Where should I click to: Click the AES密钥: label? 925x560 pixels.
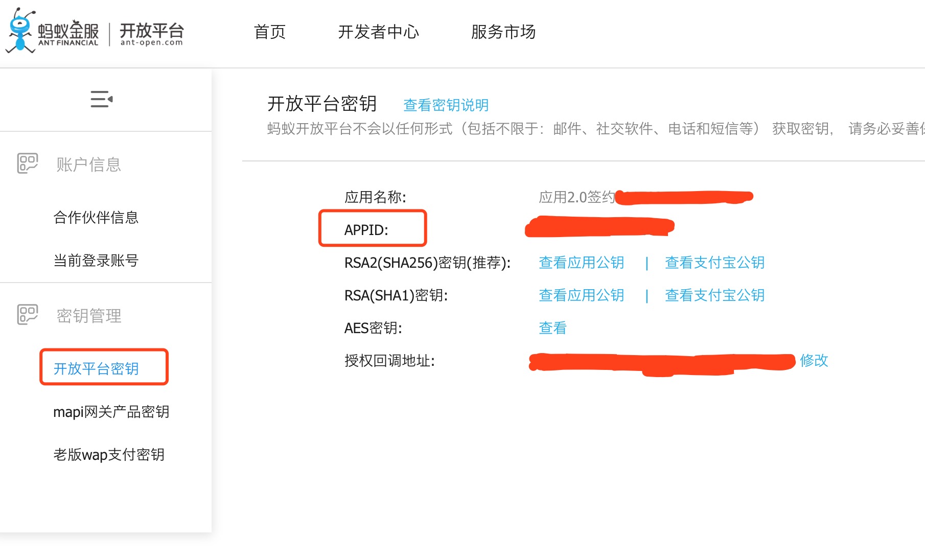373,328
